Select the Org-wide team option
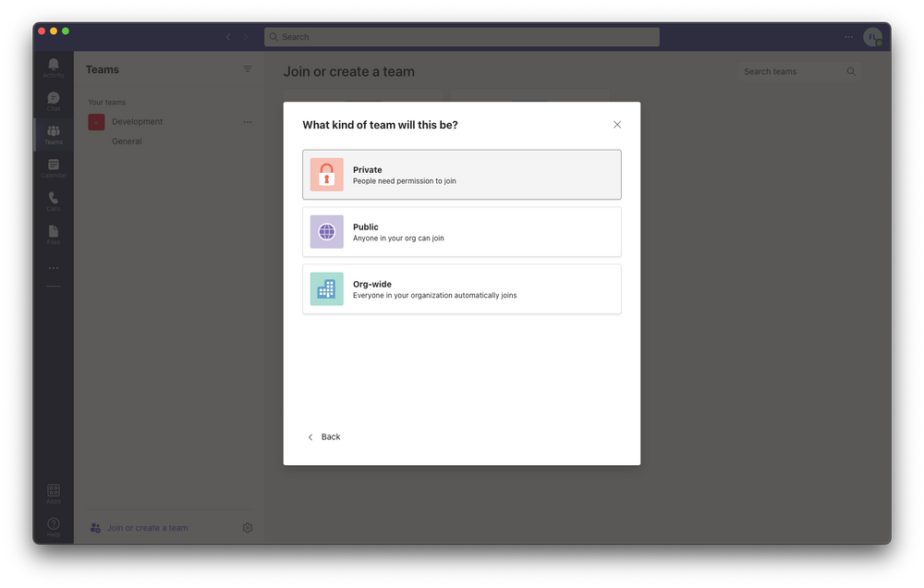 [461, 288]
